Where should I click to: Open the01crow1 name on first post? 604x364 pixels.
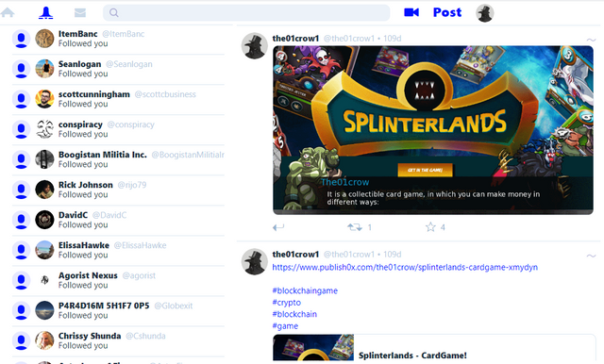pyautogui.click(x=295, y=39)
